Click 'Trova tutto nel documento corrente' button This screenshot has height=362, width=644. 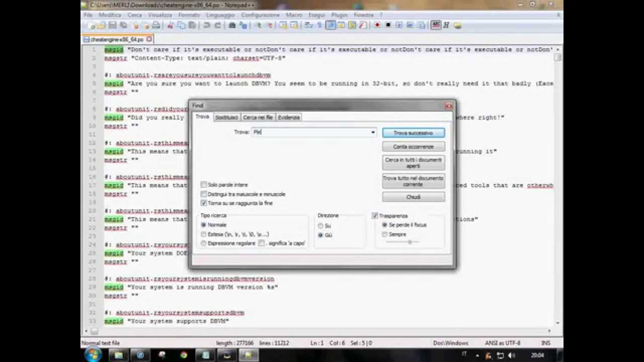(413, 181)
